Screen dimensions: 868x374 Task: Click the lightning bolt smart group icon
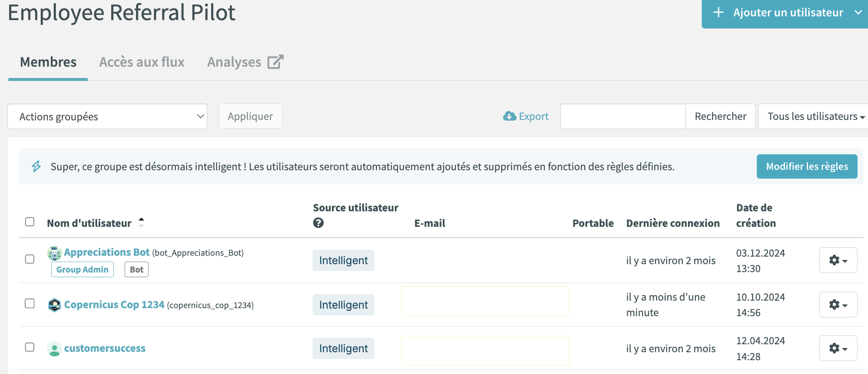click(x=37, y=166)
